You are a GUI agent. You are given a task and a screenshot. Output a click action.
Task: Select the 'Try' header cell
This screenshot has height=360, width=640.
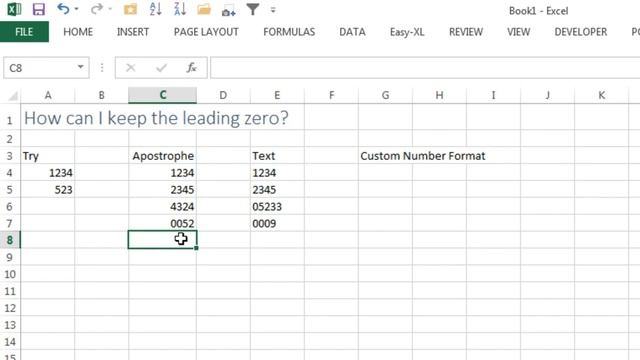click(48, 156)
